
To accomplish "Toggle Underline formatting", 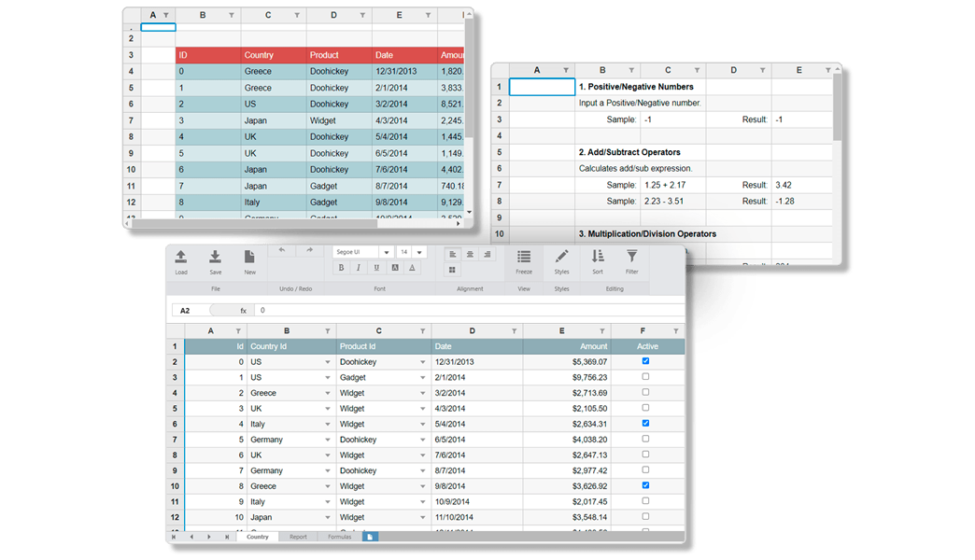I will click(376, 268).
